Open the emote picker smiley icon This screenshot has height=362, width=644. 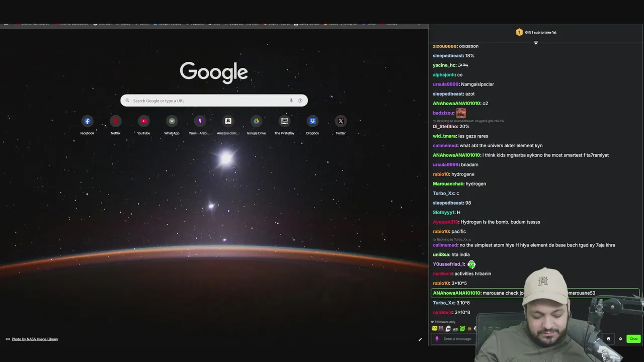click(x=608, y=339)
